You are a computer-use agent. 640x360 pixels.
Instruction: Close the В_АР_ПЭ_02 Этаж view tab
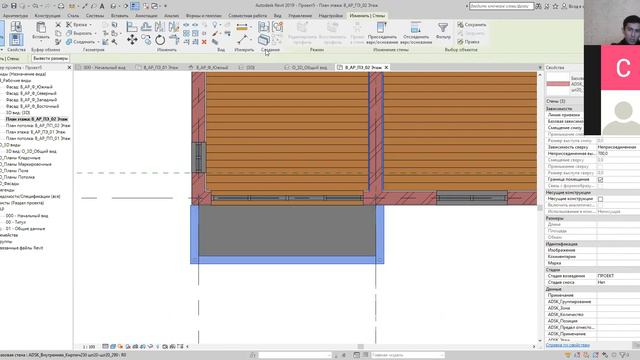coord(386,67)
